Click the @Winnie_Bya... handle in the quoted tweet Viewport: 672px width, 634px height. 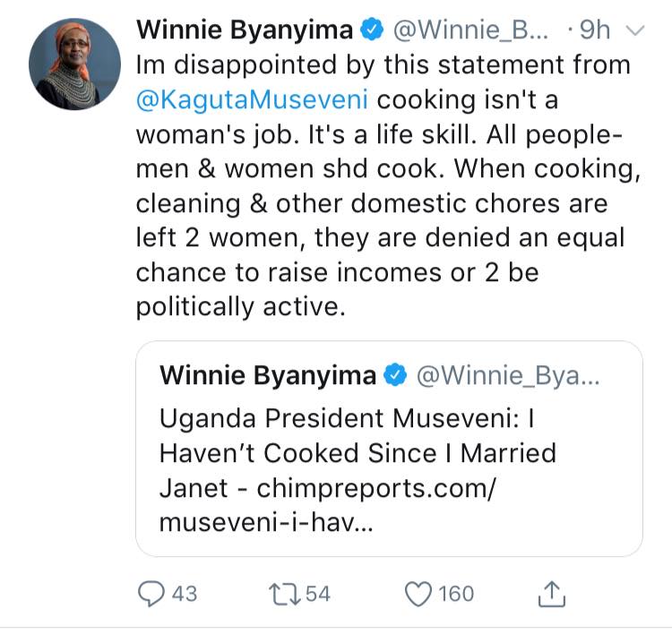pos(508,375)
